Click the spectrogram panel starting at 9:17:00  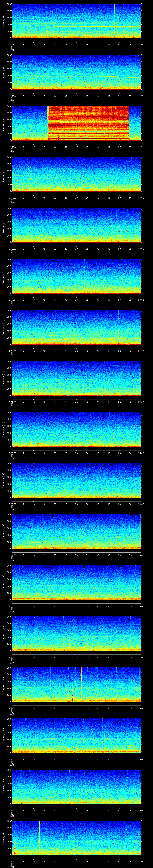(x=76, y=174)
